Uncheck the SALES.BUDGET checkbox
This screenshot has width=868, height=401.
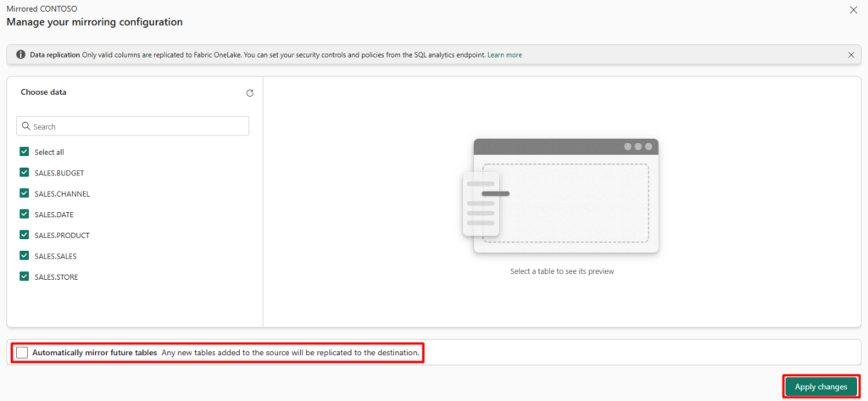[x=25, y=173]
